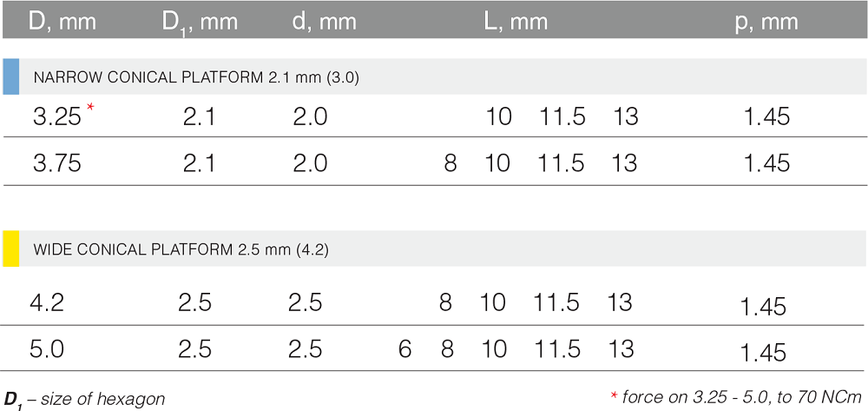The height and width of the screenshot is (411, 868).
Task: Click the "D, mm" column header
Action: (62, 22)
